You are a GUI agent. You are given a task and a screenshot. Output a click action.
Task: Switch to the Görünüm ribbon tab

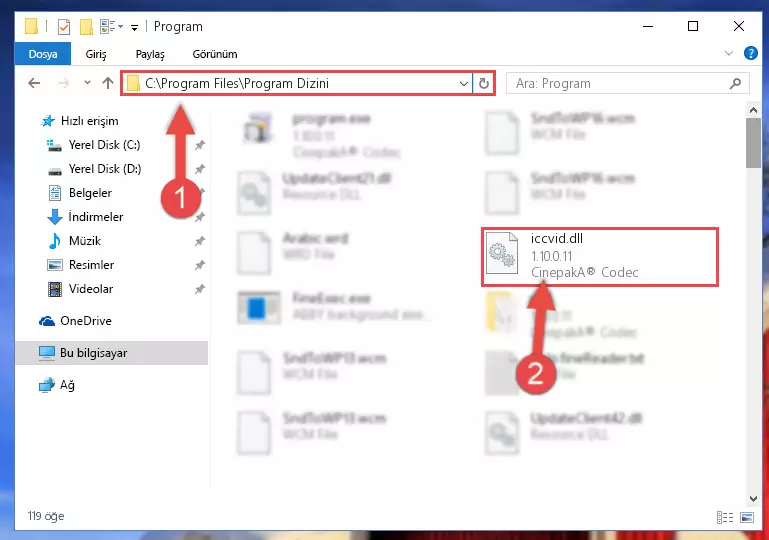click(x=215, y=54)
